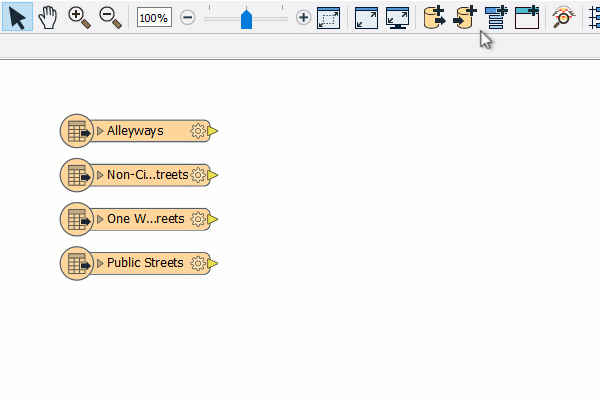Select the One W...reets feature type label
Image resolution: width=600 pixels, height=400 pixels.
click(146, 219)
